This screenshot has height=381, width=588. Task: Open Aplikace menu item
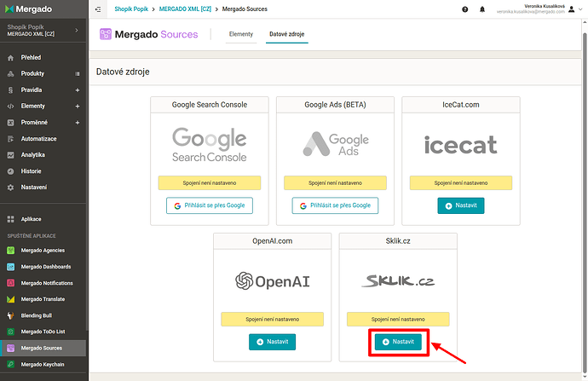tap(32, 219)
